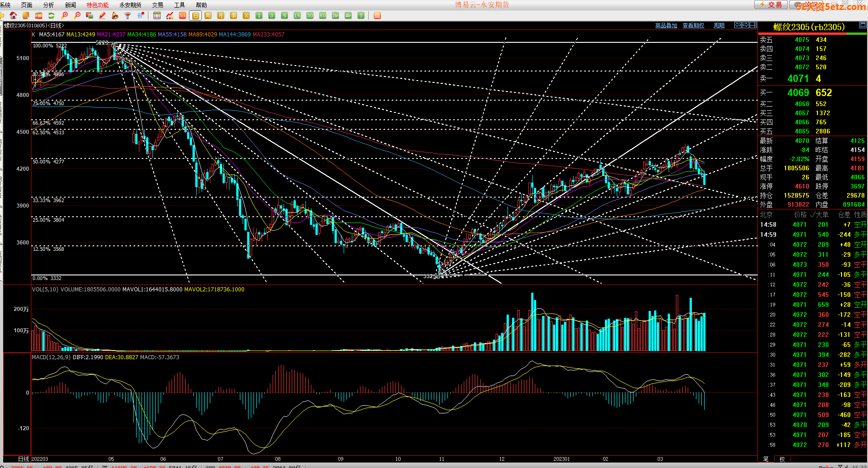Select the monthly '月' period button
The height and width of the screenshot is (468, 868).
(x=221, y=15)
